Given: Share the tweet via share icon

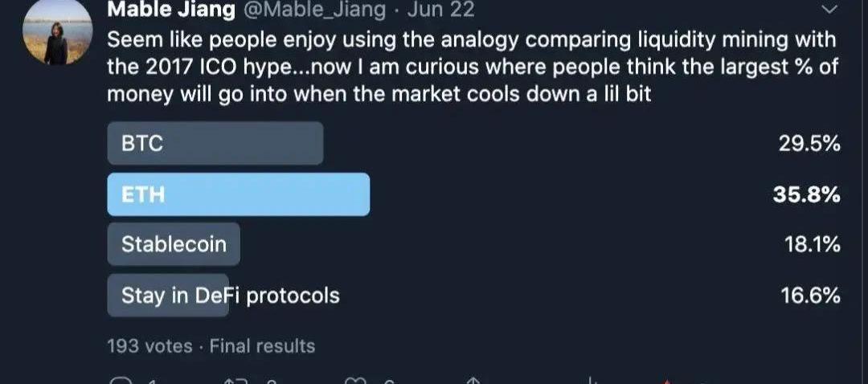Looking at the screenshot, I should 473,381.
